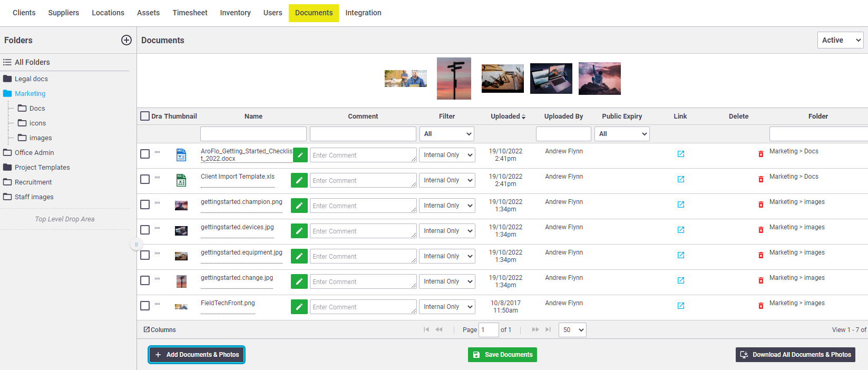The height and width of the screenshot is (370, 868).
Task: Delete FieldTechFront.png using trash icon
Action: [760, 306]
